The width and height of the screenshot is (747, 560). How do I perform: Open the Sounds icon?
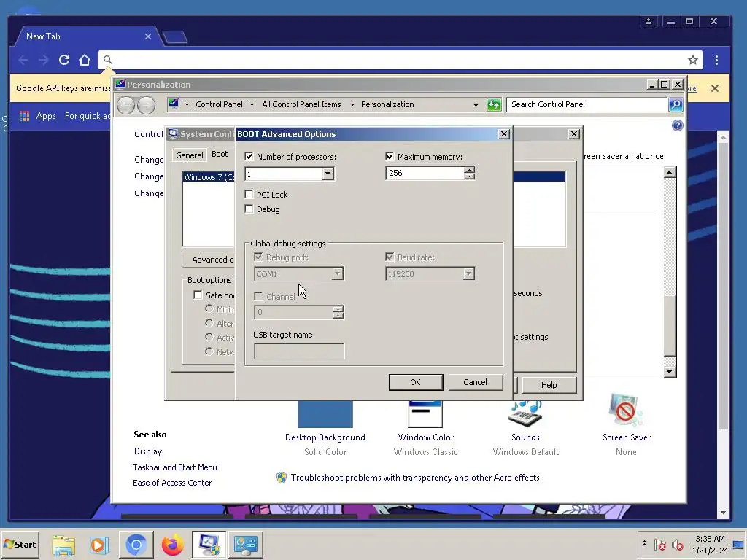(x=525, y=413)
